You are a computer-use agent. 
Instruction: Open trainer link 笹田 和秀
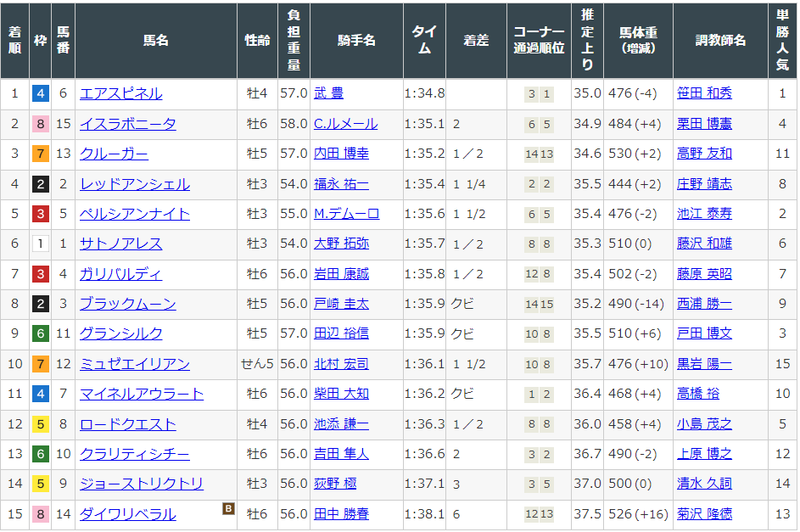(704, 93)
